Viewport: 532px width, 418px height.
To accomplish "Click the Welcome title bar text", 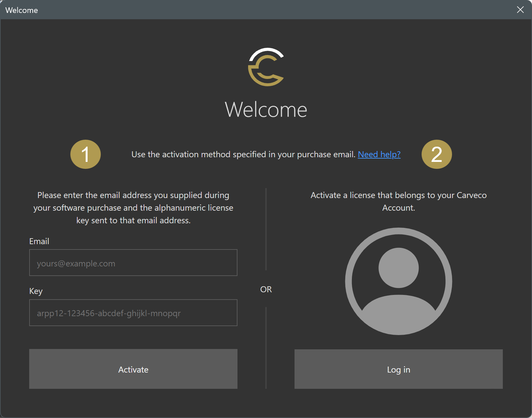I will 22,10.
